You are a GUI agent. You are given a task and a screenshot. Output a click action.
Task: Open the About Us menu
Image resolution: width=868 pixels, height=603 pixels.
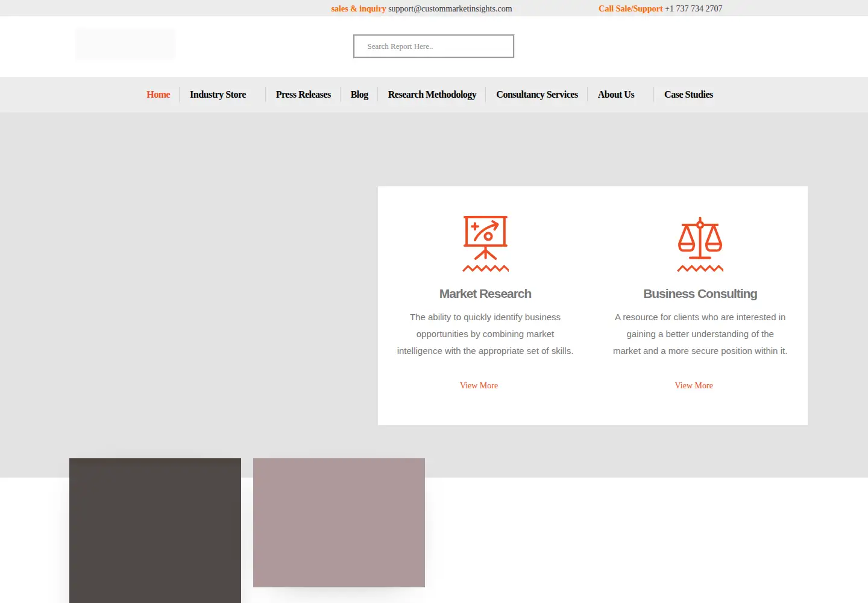click(616, 95)
